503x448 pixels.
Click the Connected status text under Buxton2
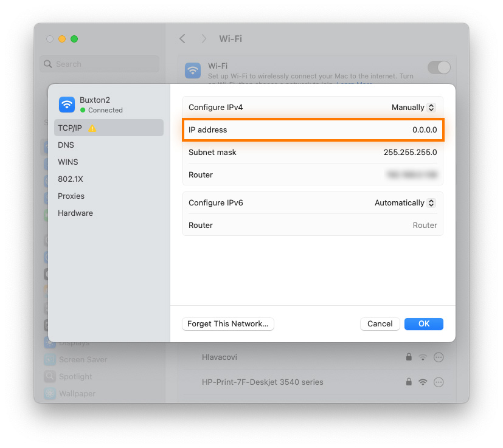click(x=105, y=110)
